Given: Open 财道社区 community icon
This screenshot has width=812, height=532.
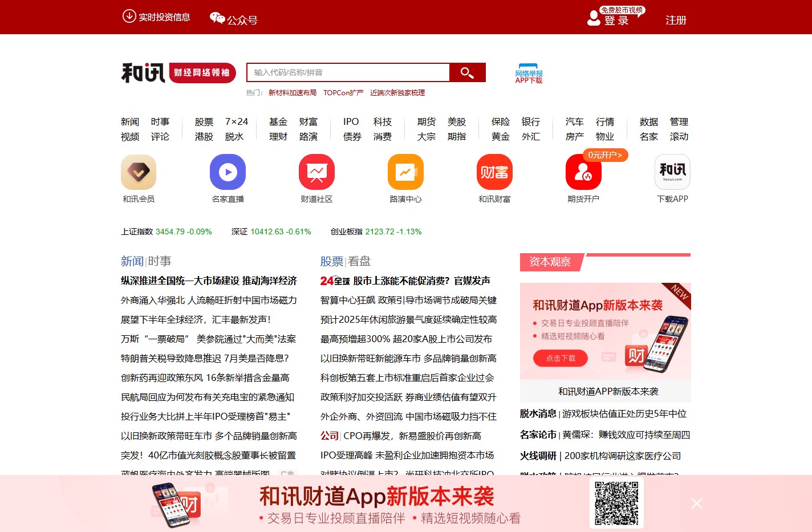Looking at the screenshot, I should pos(316,172).
